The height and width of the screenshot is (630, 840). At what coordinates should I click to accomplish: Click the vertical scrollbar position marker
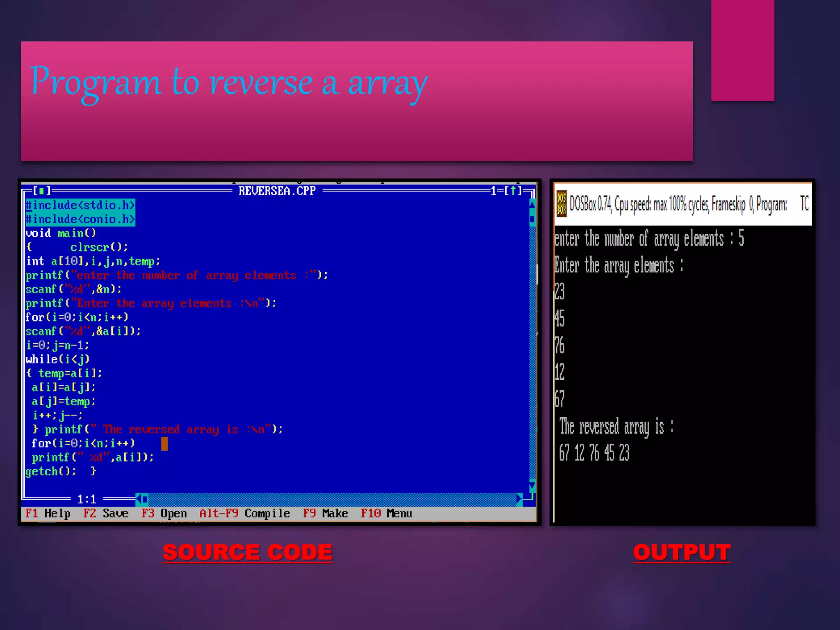(532, 219)
